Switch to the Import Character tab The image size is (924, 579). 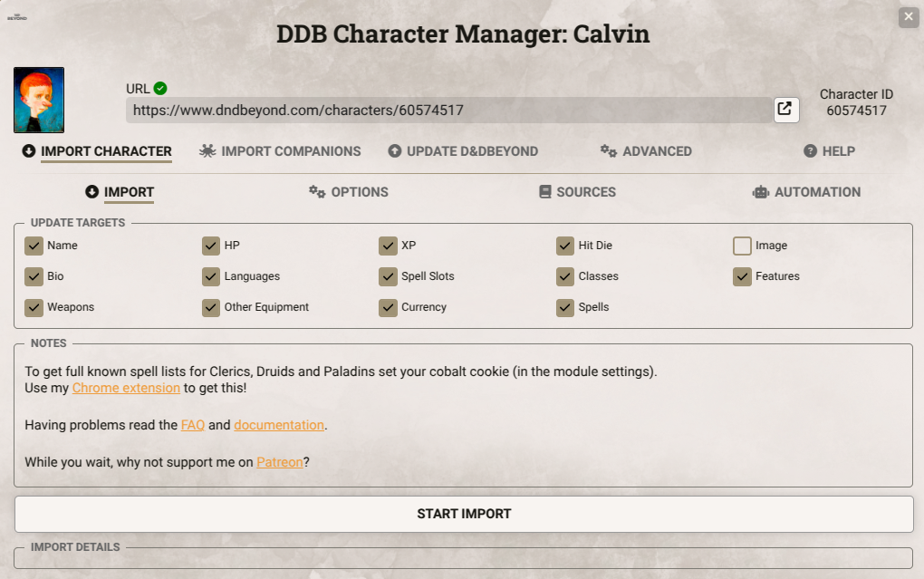(97, 151)
